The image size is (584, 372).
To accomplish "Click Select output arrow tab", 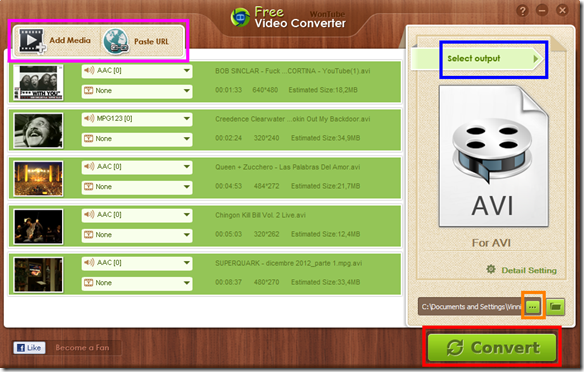I will pyautogui.click(x=477, y=58).
